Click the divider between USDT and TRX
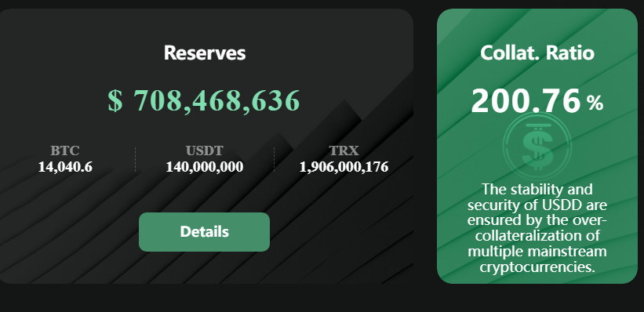644x312 pixels. tap(274, 159)
